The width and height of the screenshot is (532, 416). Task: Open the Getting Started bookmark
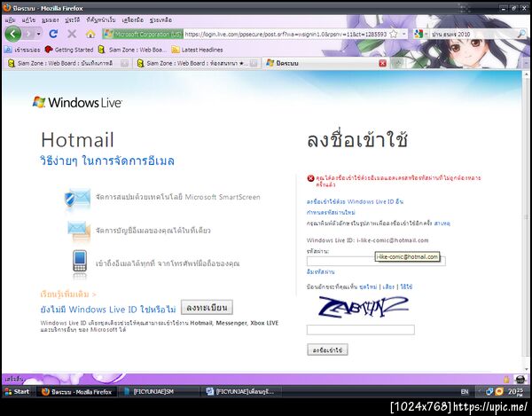point(69,50)
